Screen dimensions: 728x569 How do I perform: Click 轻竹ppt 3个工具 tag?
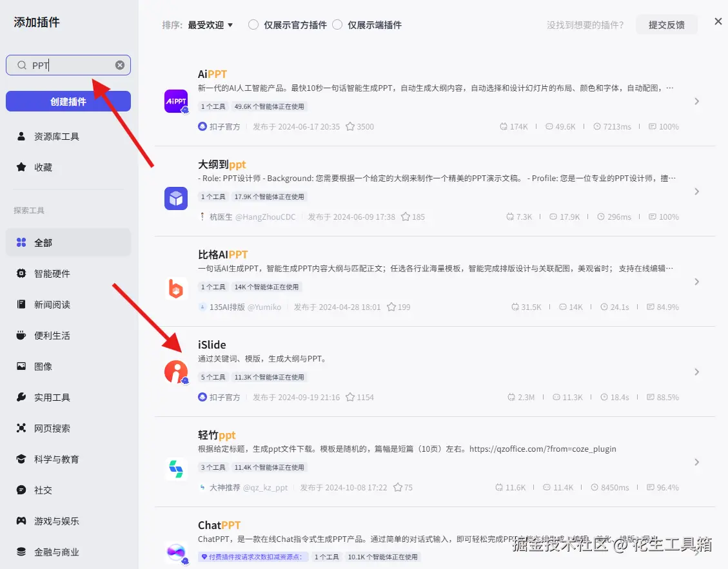coord(213,467)
